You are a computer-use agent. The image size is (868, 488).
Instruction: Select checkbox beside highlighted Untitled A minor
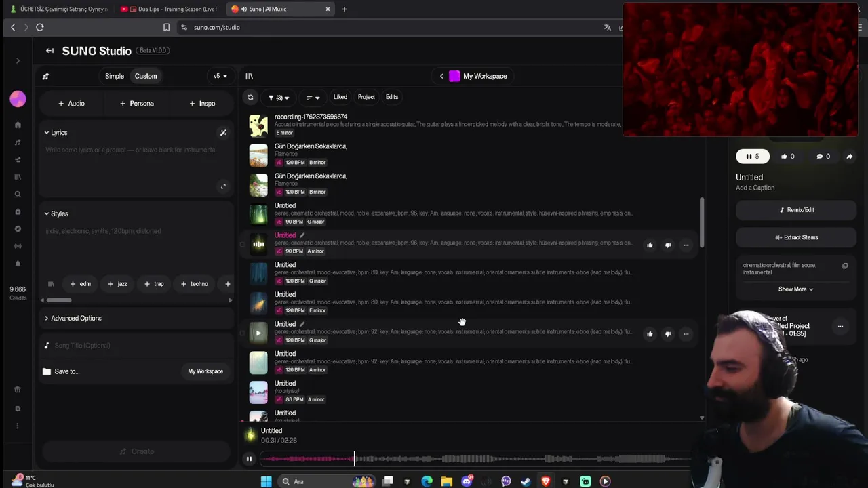click(242, 245)
